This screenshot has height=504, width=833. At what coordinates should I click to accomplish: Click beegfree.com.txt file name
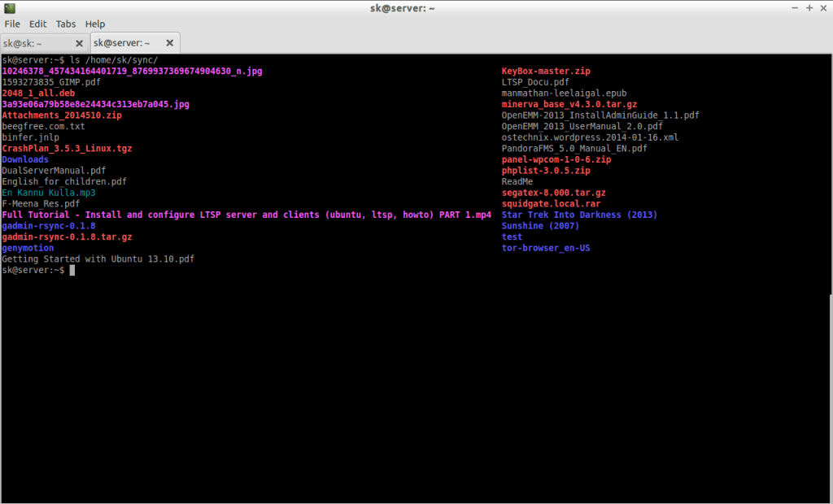coord(44,126)
